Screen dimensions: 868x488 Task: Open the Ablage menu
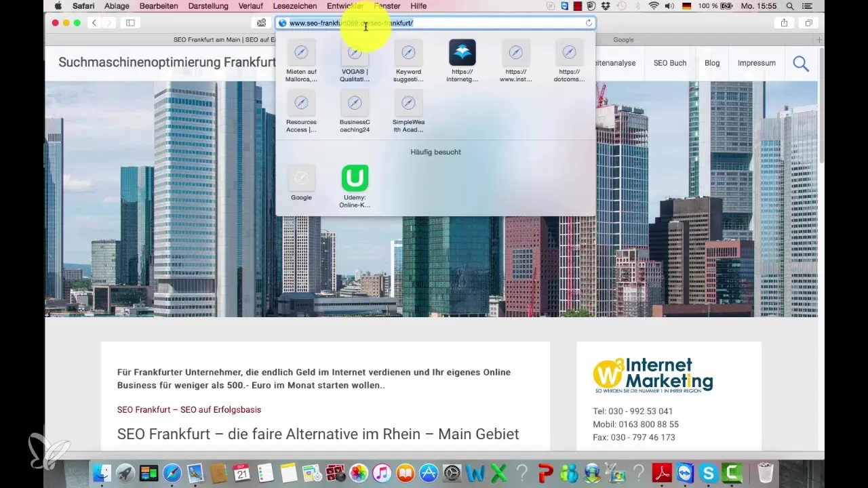[x=117, y=5]
